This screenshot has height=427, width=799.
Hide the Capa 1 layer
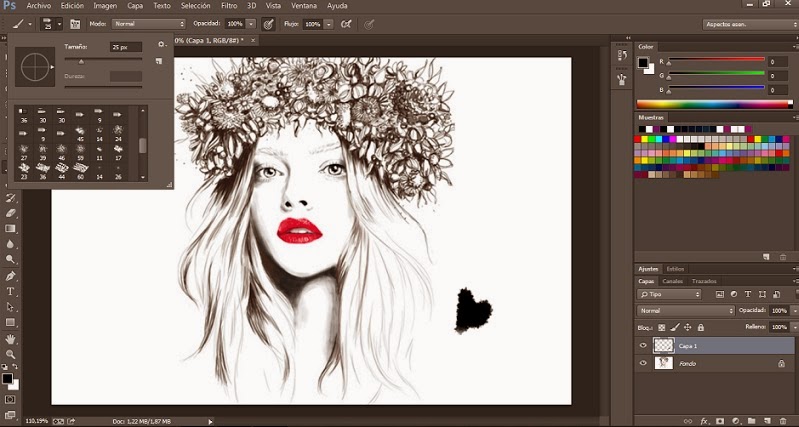(x=643, y=345)
